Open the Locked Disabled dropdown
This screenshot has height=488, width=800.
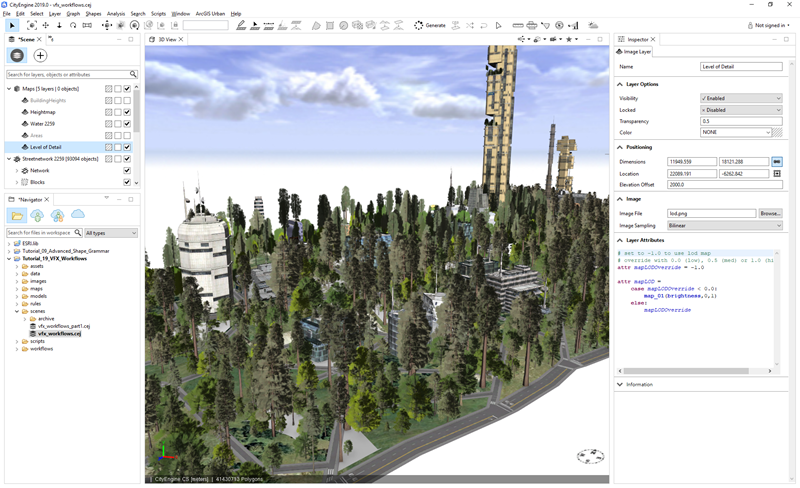coord(741,110)
